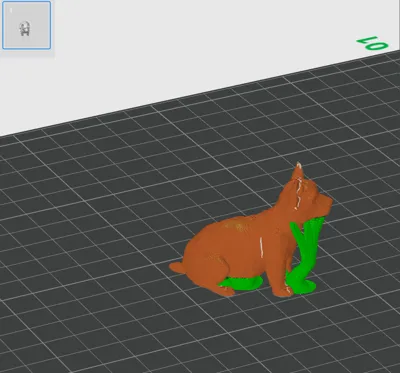
Task: Click the white seam line on the dog's side
Action: pyautogui.click(x=261, y=247)
